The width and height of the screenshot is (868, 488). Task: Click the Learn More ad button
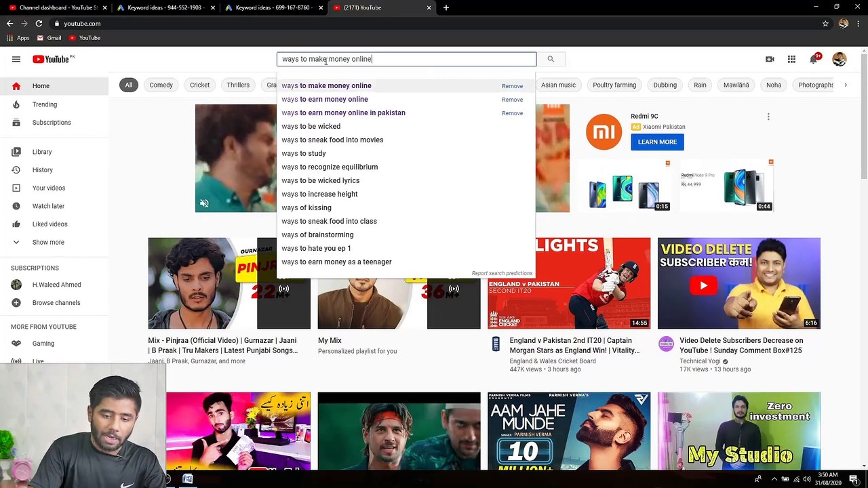pyautogui.click(x=657, y=142)
